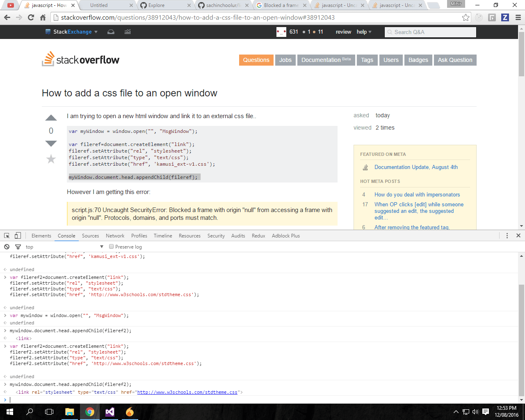Screen dimensions: 525x420
Task: Select the Console tab
Action: [x=66, y=236]
